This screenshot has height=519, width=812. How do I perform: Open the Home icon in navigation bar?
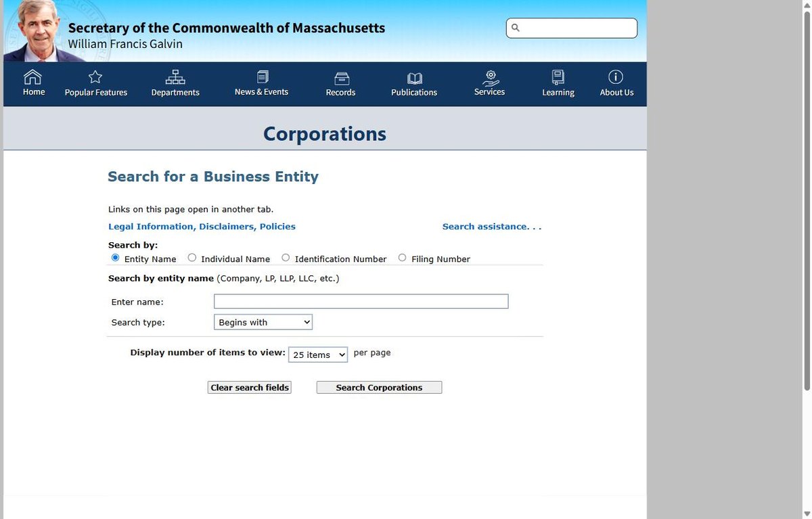coord(32,76)
